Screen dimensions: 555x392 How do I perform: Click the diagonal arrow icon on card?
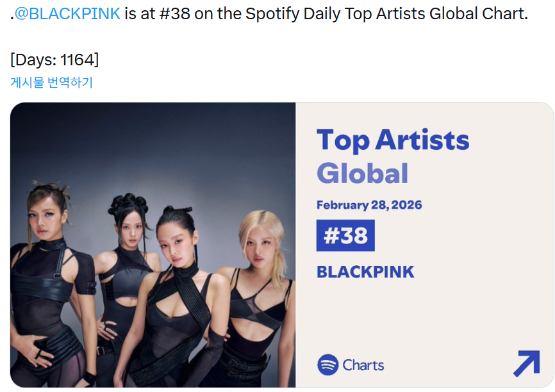[526, 364]
